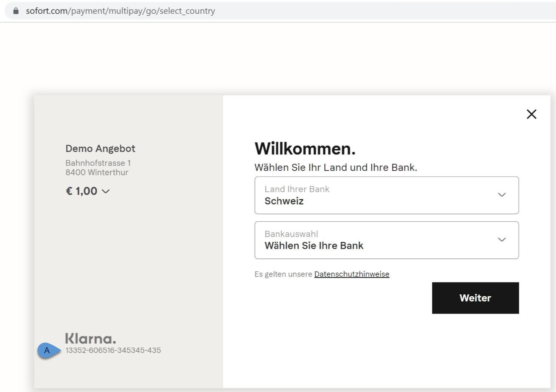Expand the € 1,00 amount details chevron
This screenshot has height=392, width=556.
point(106,191)
